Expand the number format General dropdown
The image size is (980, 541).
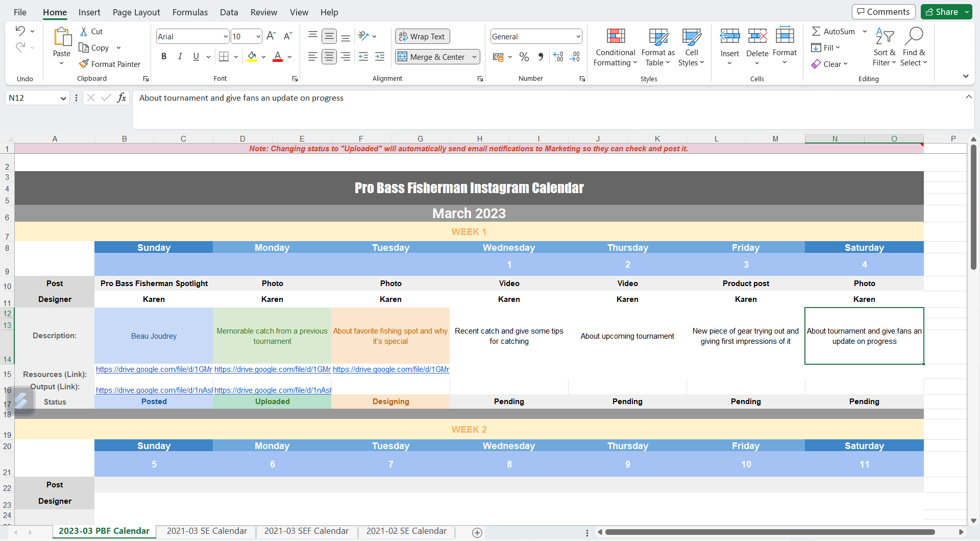578,36
